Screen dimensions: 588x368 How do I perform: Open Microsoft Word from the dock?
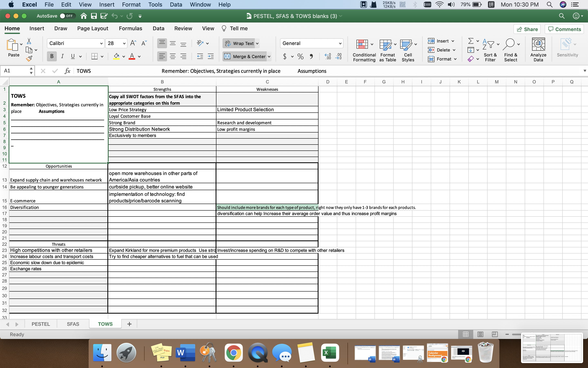coord(185,352)
